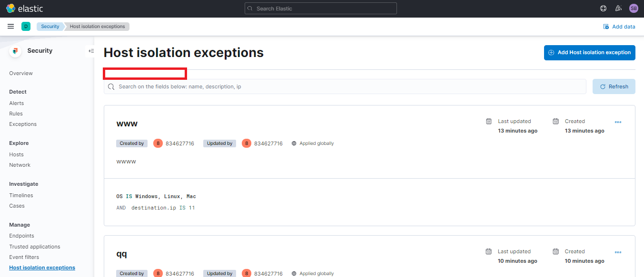Click the calendar icon beside Last updated
Viewport: 644px width, 277px height.
488,121
